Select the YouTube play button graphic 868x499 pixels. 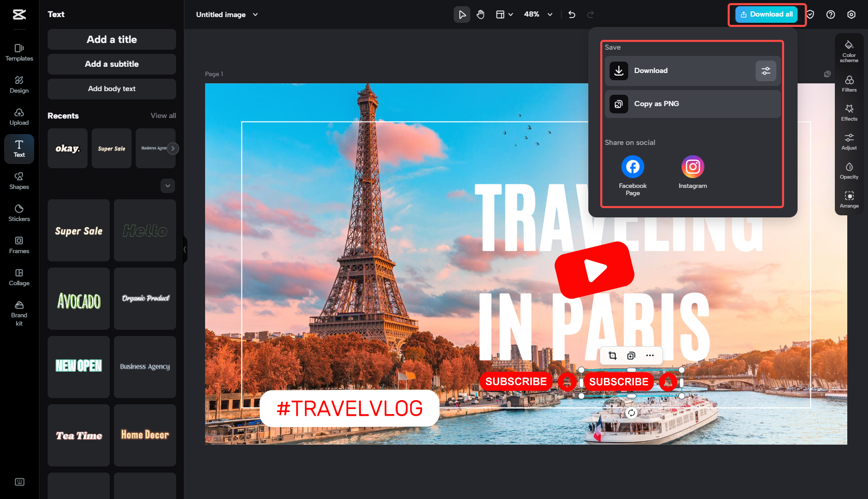[x=595, y=270]
